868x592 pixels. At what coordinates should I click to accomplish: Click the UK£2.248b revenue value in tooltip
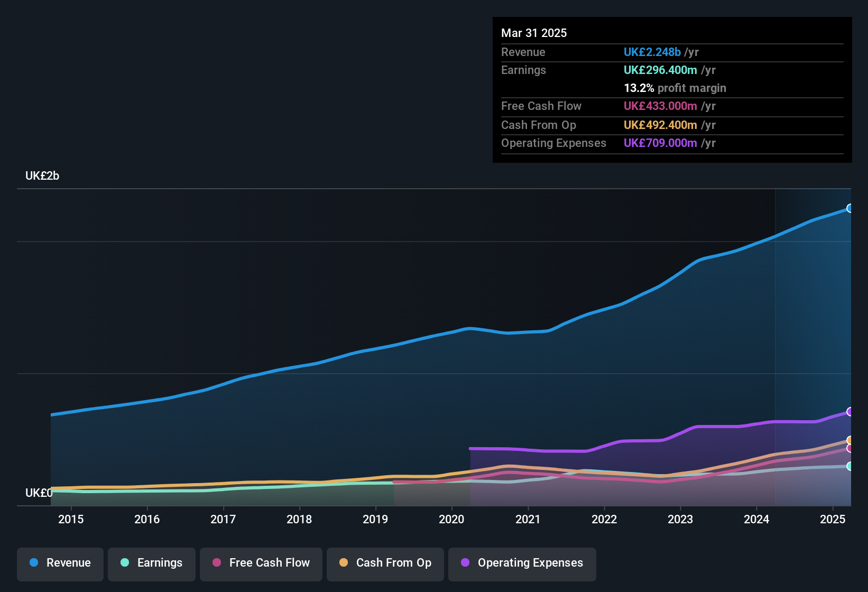652,52
